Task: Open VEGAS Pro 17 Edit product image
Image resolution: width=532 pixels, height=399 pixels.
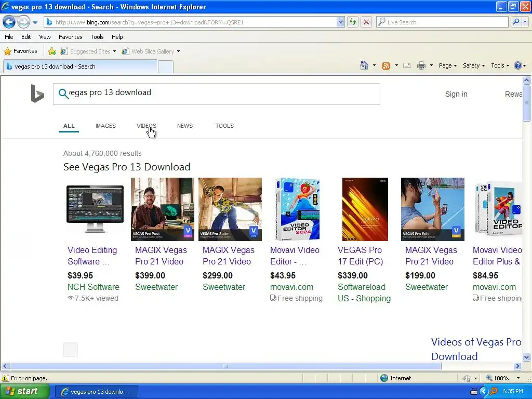Action: [365, 209]
